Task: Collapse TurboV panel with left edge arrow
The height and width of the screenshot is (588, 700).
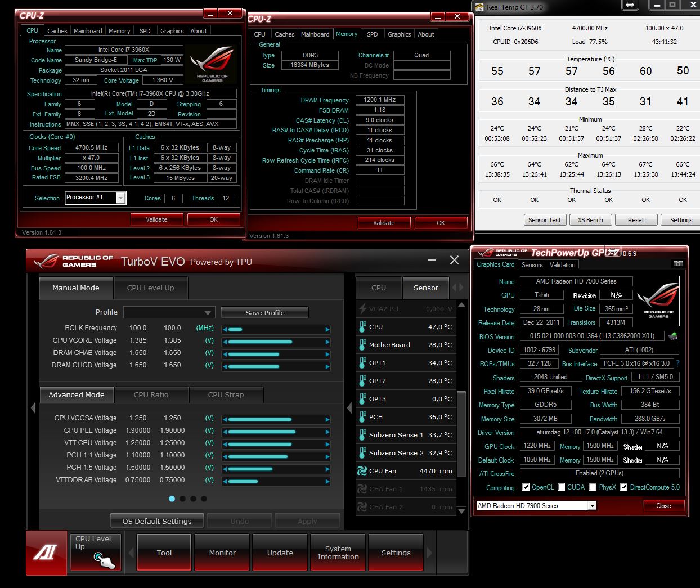Action: click(x=33, y=407)
